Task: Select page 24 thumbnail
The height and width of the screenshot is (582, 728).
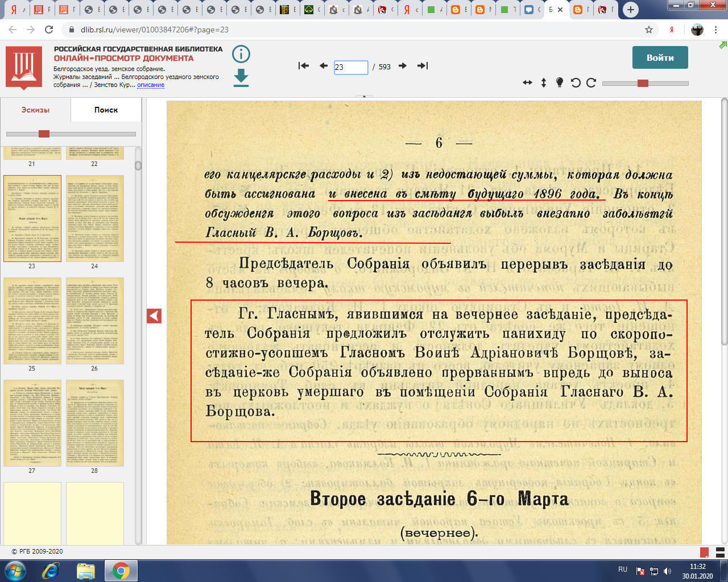Action: coord(95,218)
